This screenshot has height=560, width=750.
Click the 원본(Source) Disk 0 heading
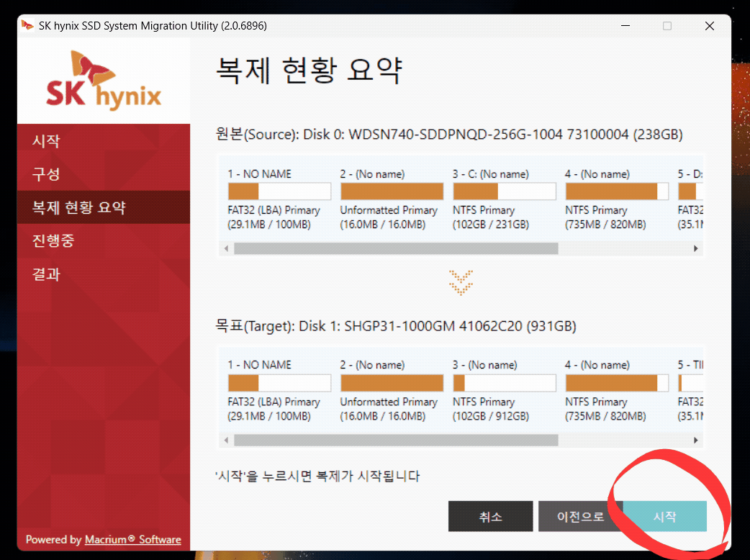(448, 135)
